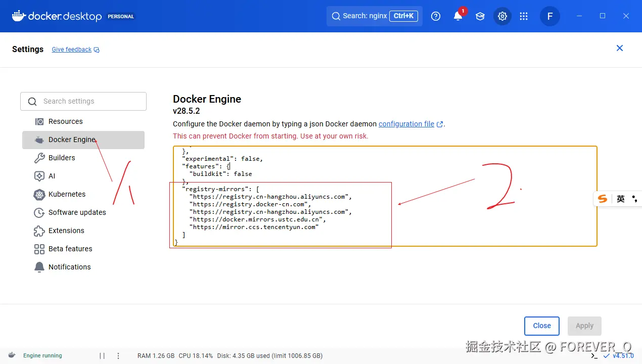Open the AI settings section

click(x=83, y=176)
